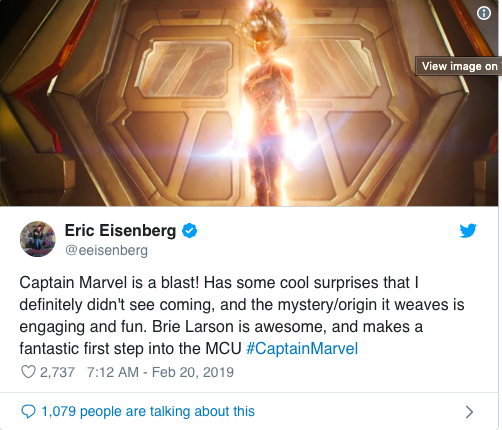Click the Eric Eisenberg display name
502x430 pixels.
[120, 230]
